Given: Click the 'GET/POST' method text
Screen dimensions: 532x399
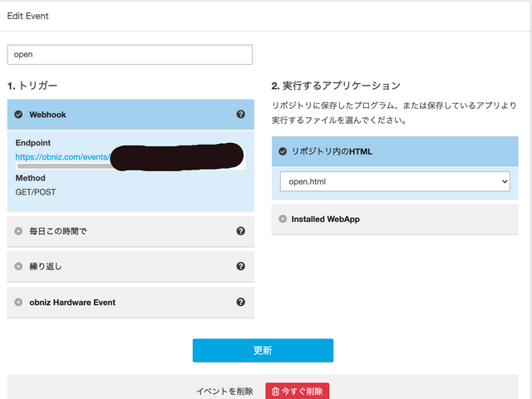Looking at the screenshot, I should click(x=36, y=192).
